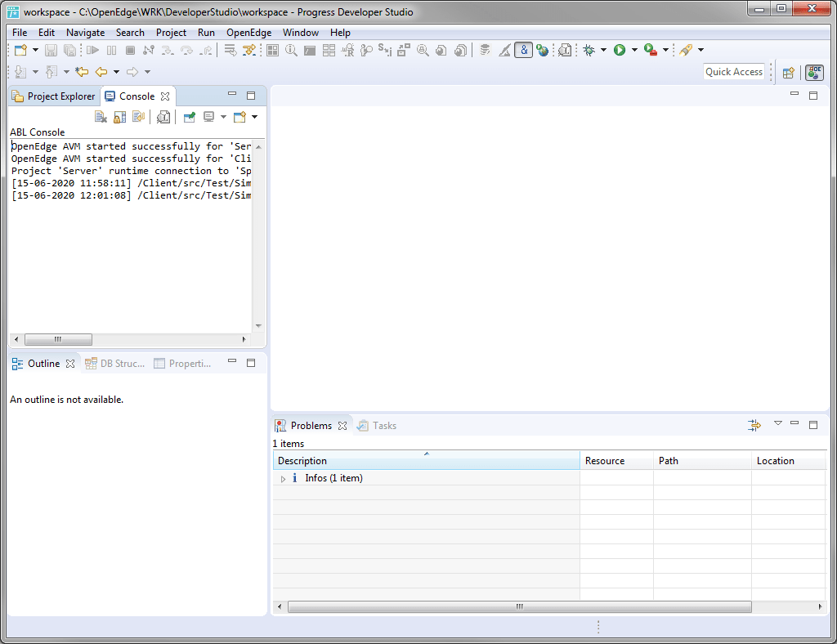
Task: Click the Pin Console icon
Action: (x=189, y=117)
